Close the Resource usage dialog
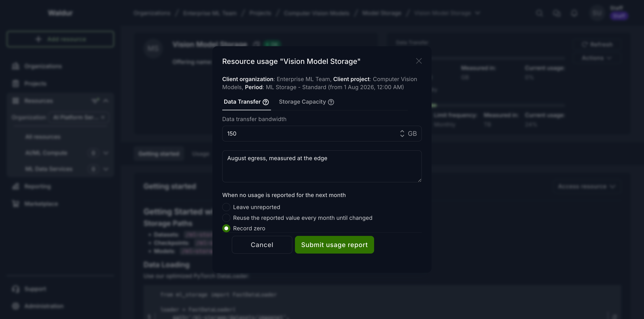The height and width of the screenshot is (319, 644). coord(419,61)
